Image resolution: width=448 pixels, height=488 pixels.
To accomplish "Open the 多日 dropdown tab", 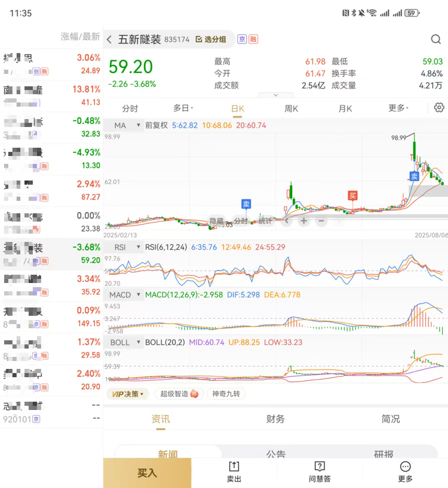I will (183, 108).
